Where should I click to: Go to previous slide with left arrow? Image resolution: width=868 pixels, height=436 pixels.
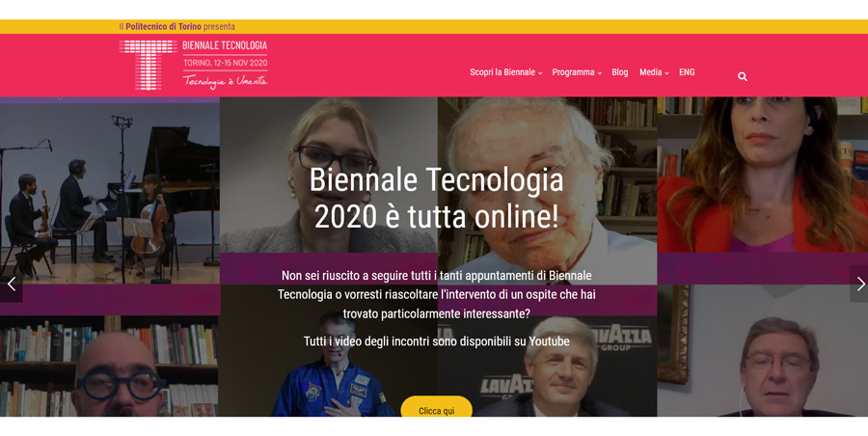click(11, 285)
